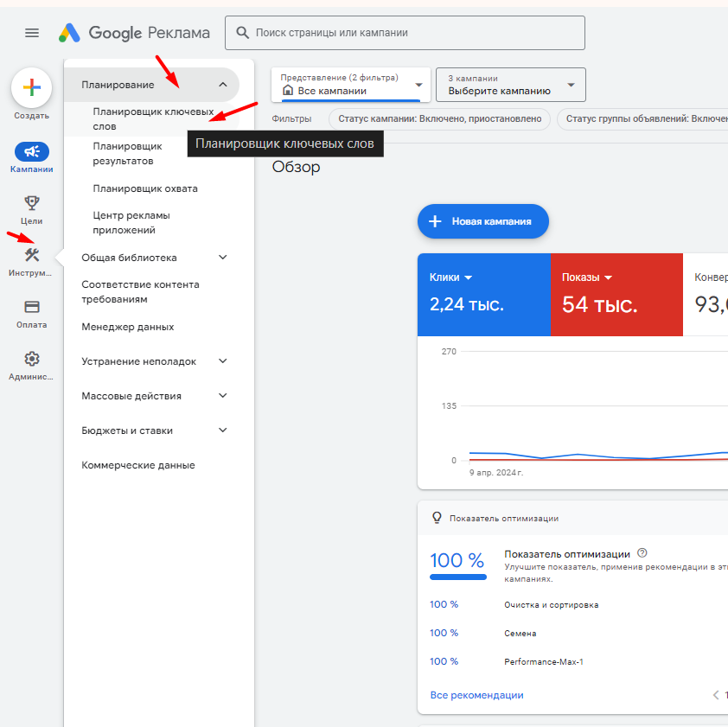Open the Impressions metric dropdown
The width and height of the screenshot is (728, 727).
tap(587, 277)
